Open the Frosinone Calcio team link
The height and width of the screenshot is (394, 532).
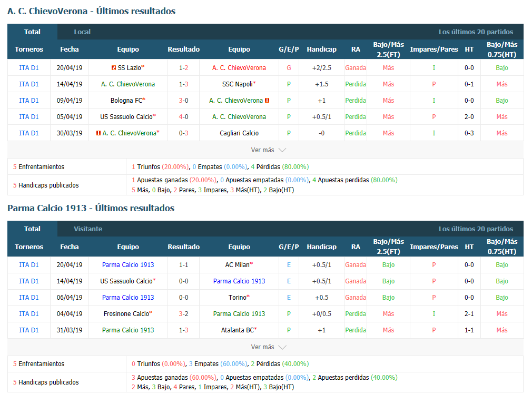pyautogui.click(x=126, y=314)
